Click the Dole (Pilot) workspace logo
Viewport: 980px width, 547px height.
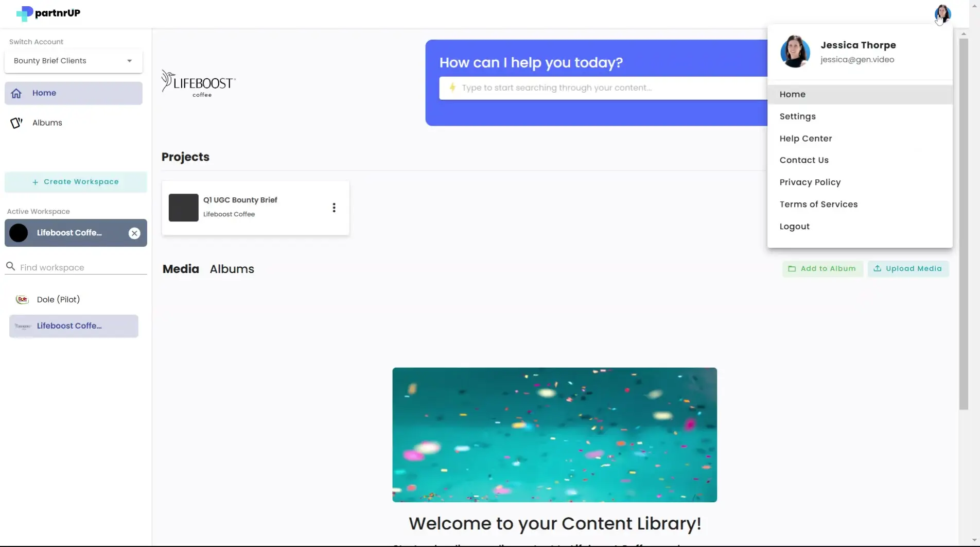22,299
